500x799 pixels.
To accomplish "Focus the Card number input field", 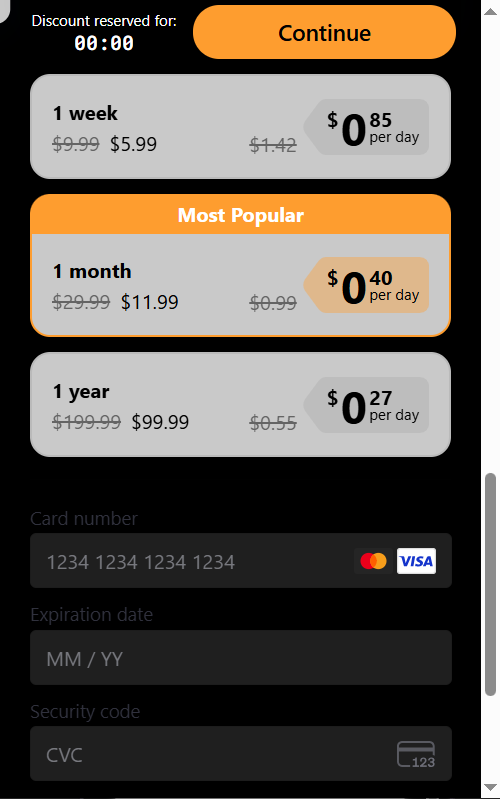I will [241, 561].
